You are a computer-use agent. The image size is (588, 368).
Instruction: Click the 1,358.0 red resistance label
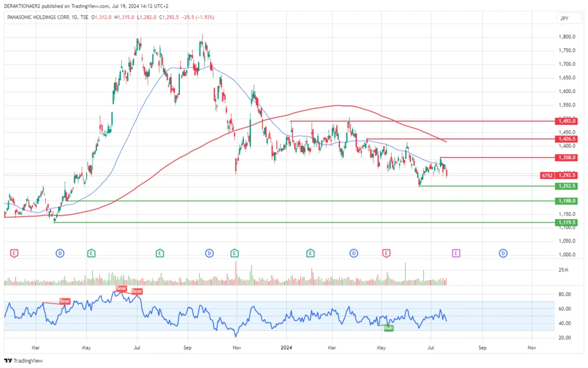tap(567, 158)
